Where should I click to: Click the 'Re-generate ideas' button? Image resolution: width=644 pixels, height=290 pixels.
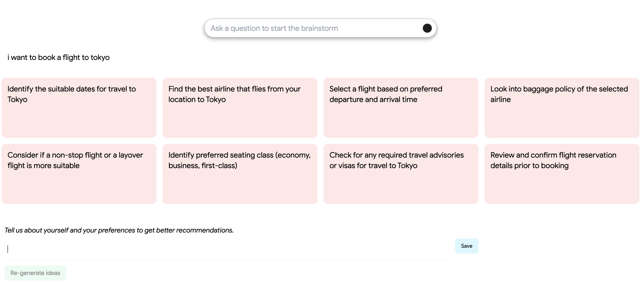pos(35,273)
